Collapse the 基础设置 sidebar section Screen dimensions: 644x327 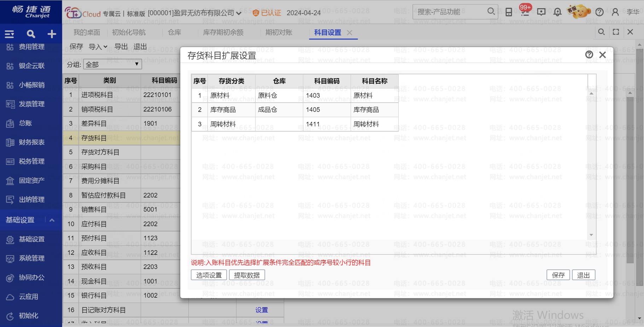52,220
